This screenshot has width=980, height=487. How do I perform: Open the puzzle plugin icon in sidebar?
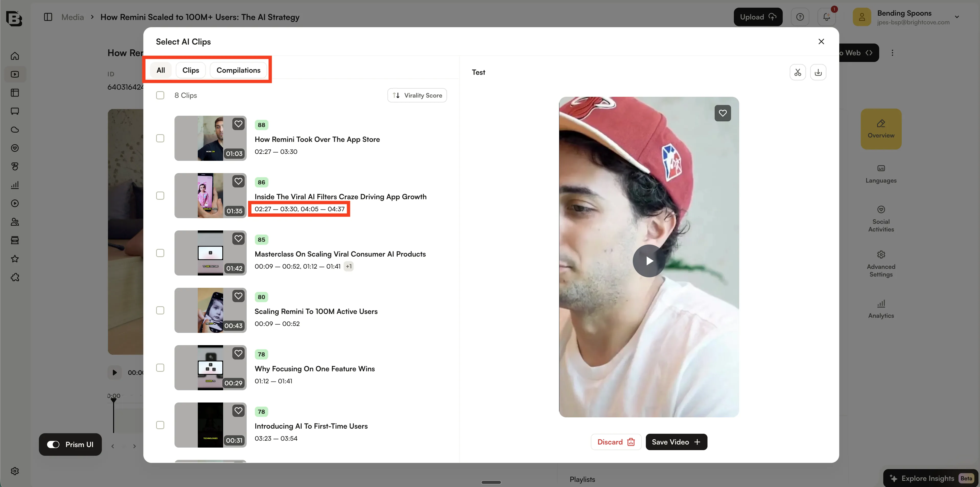pyautogui.click(x=15, y=277)
